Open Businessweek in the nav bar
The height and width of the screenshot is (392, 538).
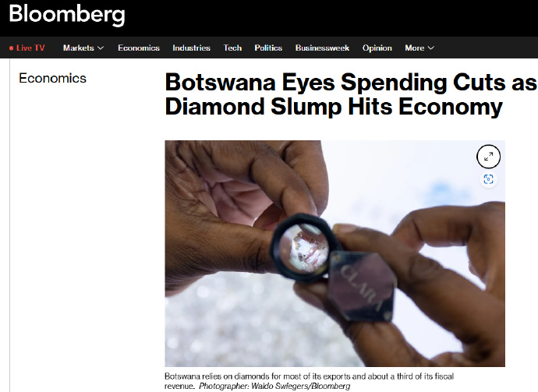click(x=322, y=48)
